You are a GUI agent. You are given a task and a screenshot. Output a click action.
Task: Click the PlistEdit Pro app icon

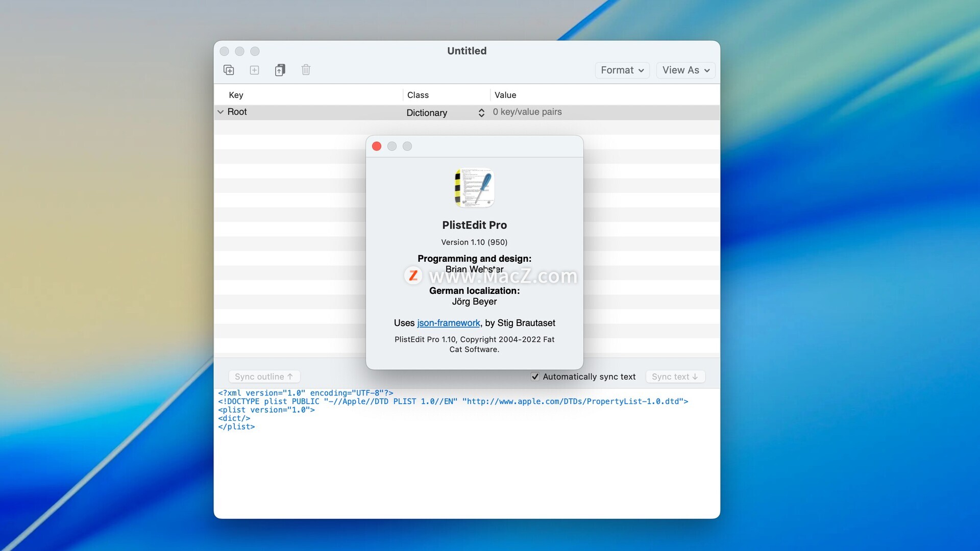[x=474, y=188]
